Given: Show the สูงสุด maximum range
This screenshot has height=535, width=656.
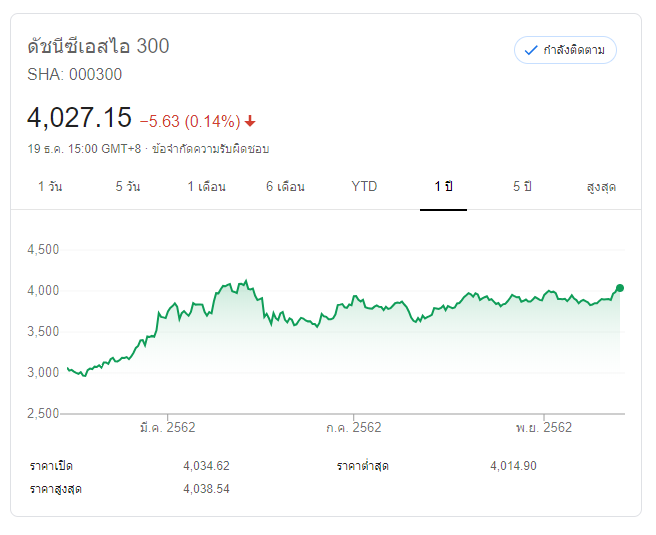Looking at the screenshot, I should pyautogui.click(x=601, y=187).
